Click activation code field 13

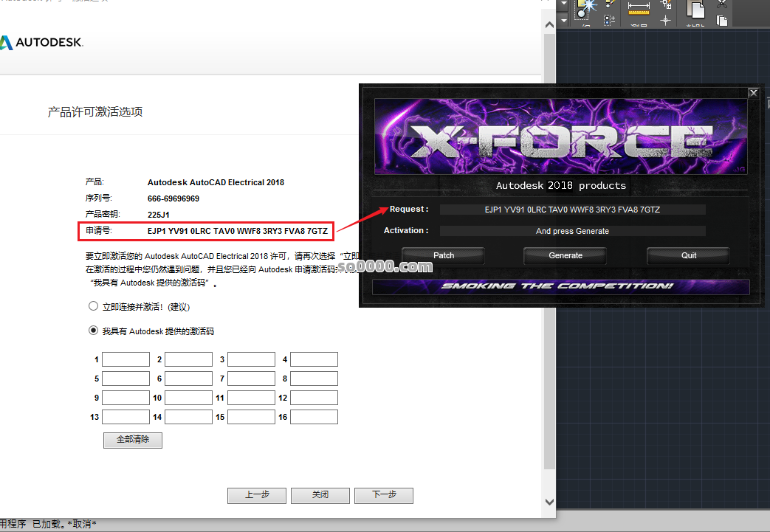[126, 417]
